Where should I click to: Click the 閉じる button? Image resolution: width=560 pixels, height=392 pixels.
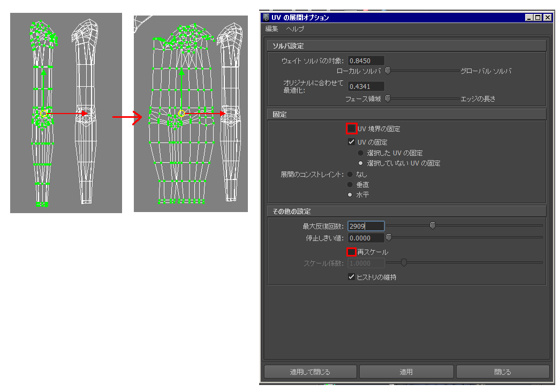click(x=503, y=372)
